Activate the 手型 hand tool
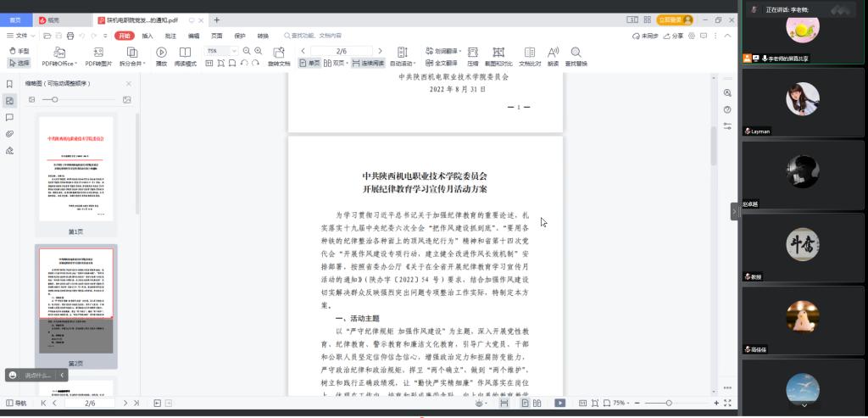Screen dimensions: 868x418 19,51
